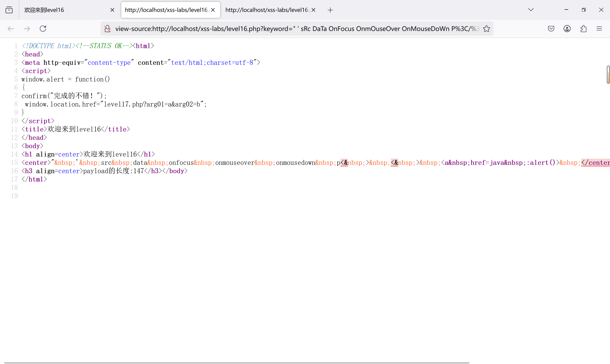Open the Save to Pocket icon

(x=551, y=29)
